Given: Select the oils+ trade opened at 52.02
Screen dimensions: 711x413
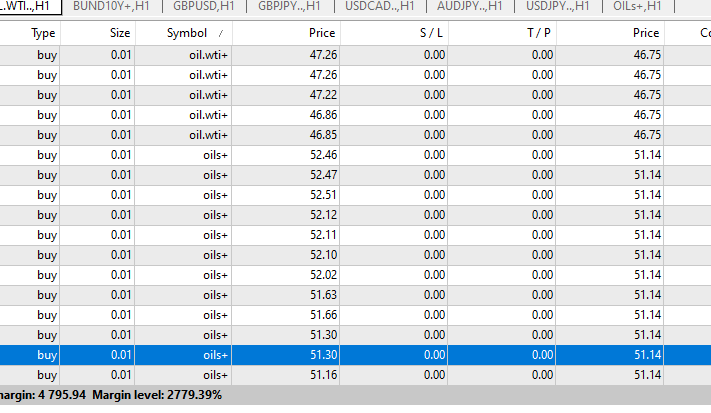Looking at the screenshot, I should point(356,275).
